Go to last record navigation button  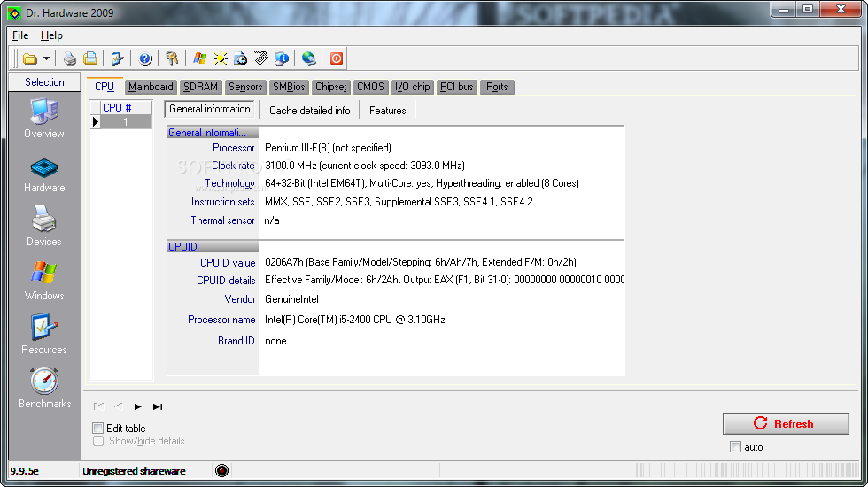(158, 406)
